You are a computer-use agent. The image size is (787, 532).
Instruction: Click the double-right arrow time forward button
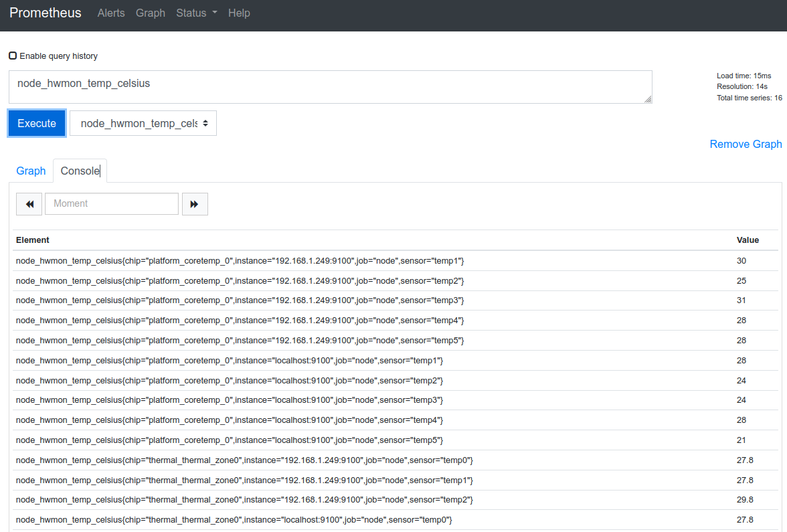point(195,204)
